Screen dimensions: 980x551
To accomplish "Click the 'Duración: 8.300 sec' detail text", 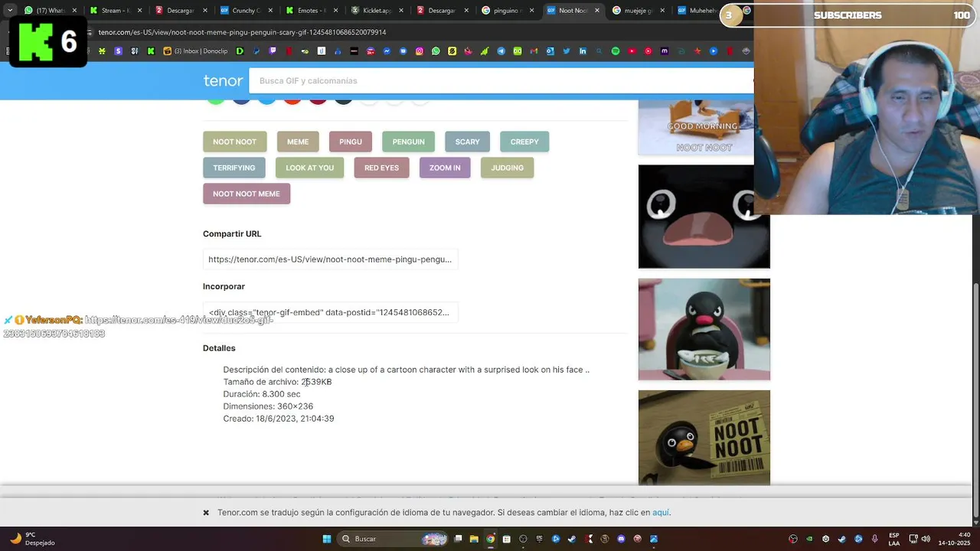I will (x=262, y=394).
